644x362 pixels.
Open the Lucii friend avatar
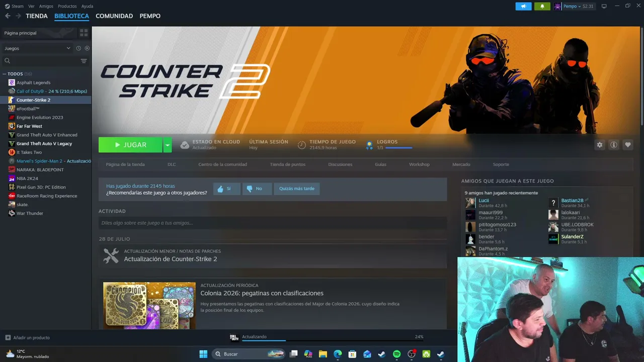470,203
